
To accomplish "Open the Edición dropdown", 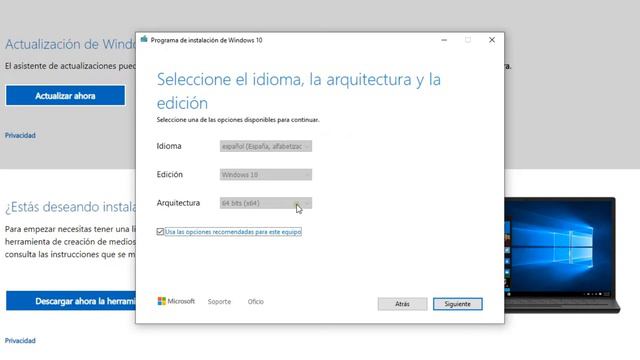I will [266, 175].
